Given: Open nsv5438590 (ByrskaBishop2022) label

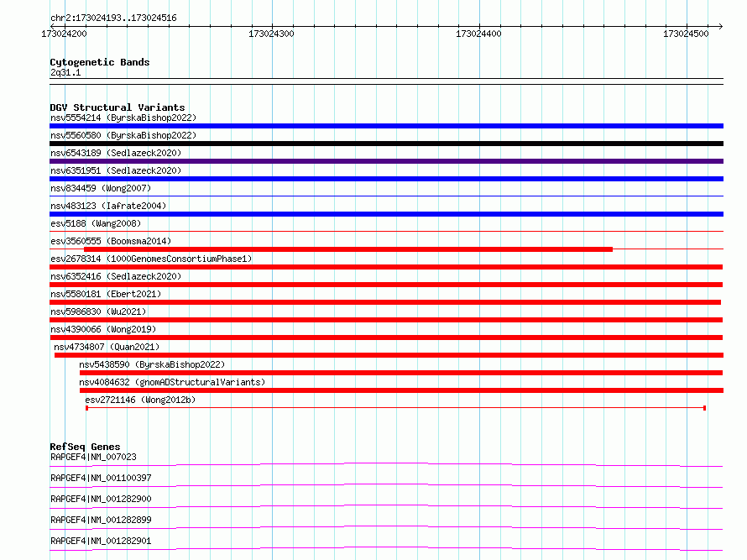Looking at the screenshot, I should click(x=152, y=364).
